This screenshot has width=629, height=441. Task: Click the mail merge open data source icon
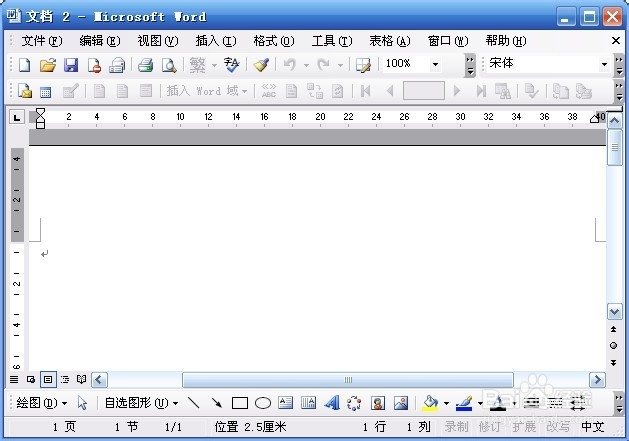pos(46,92)
